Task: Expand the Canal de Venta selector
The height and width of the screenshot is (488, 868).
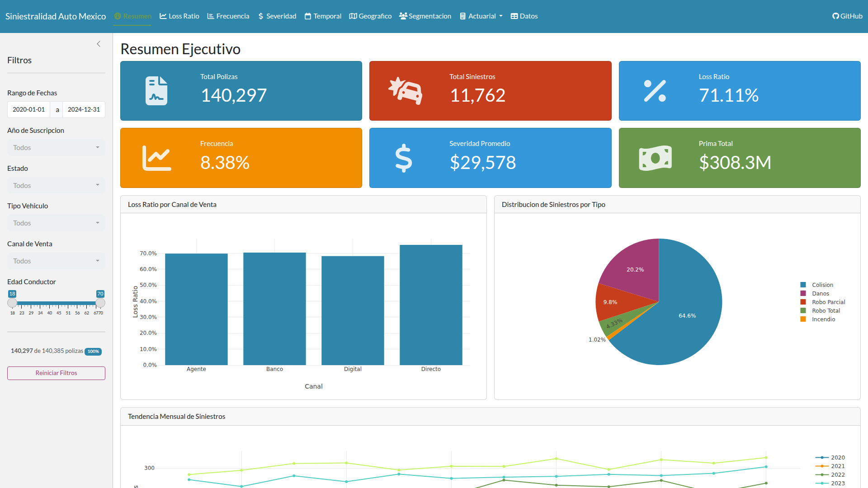Action: tap(56, 261)
